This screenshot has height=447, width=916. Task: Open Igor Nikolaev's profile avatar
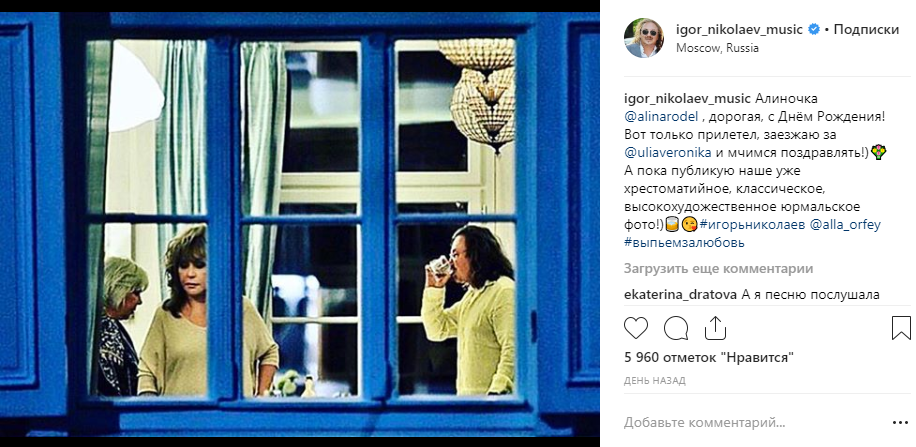pos(644,38)
